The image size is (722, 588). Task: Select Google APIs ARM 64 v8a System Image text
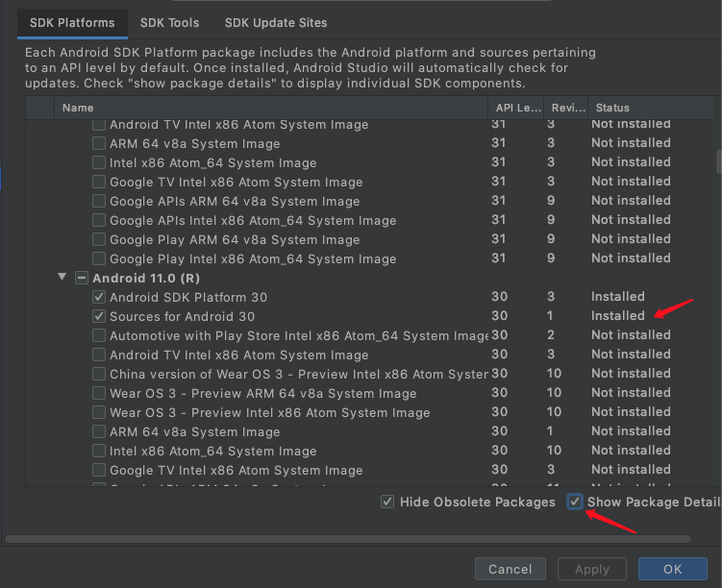235,201
